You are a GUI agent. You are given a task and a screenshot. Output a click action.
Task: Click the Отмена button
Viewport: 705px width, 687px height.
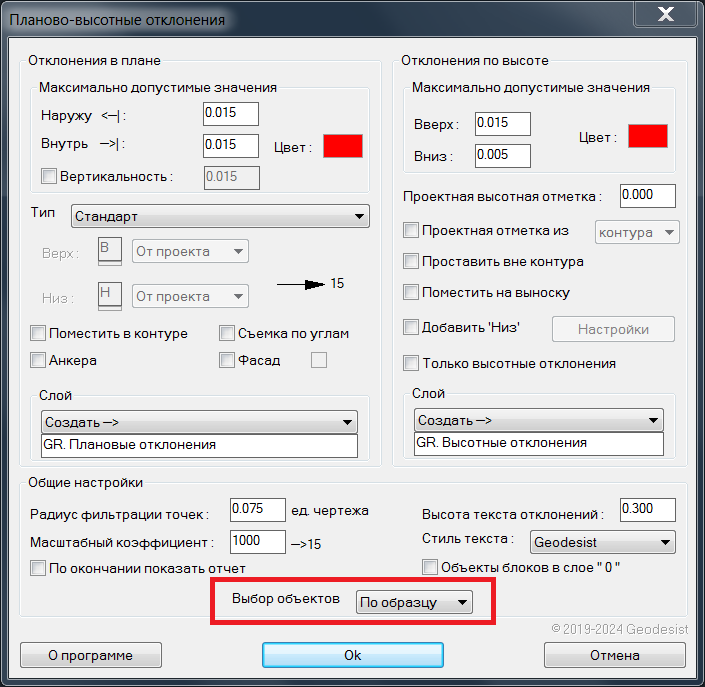pyautogui.click(x=614, y=655)
